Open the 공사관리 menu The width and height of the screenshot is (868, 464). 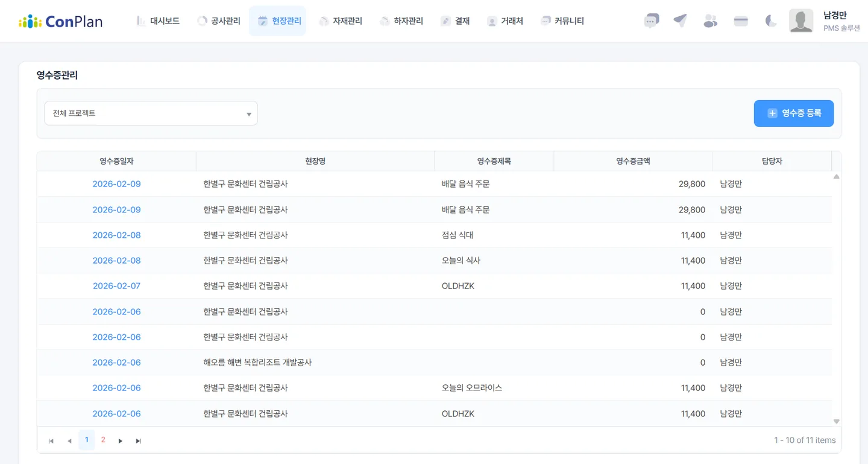[219, 21]
